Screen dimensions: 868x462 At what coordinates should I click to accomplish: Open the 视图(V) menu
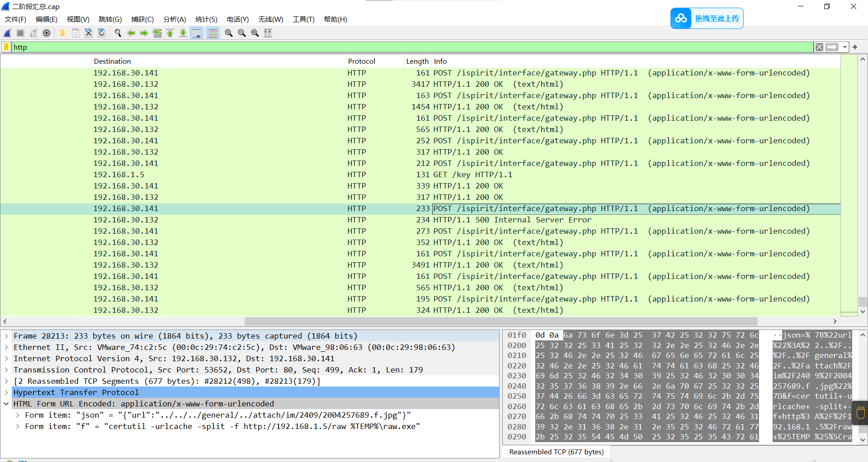78,19
